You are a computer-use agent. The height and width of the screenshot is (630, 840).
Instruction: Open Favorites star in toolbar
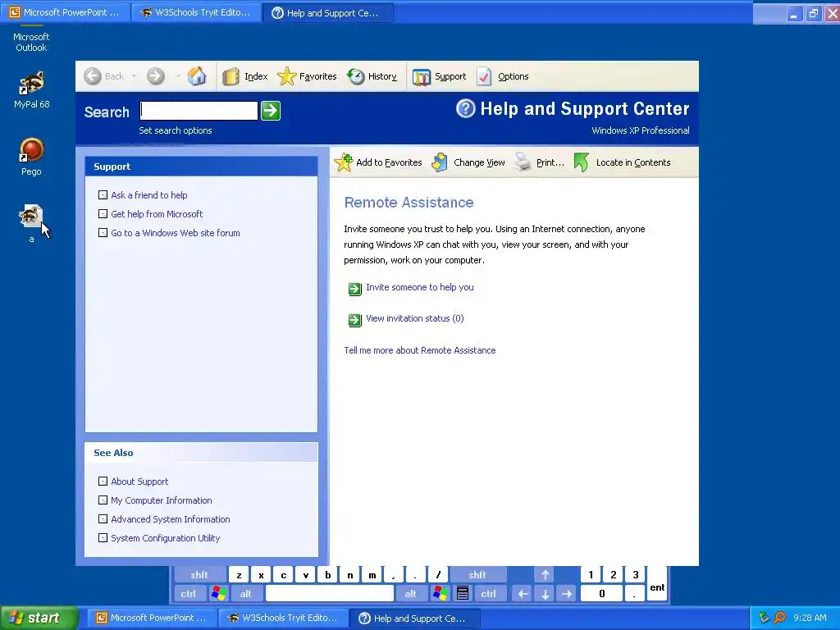click(x=286, y=76)
